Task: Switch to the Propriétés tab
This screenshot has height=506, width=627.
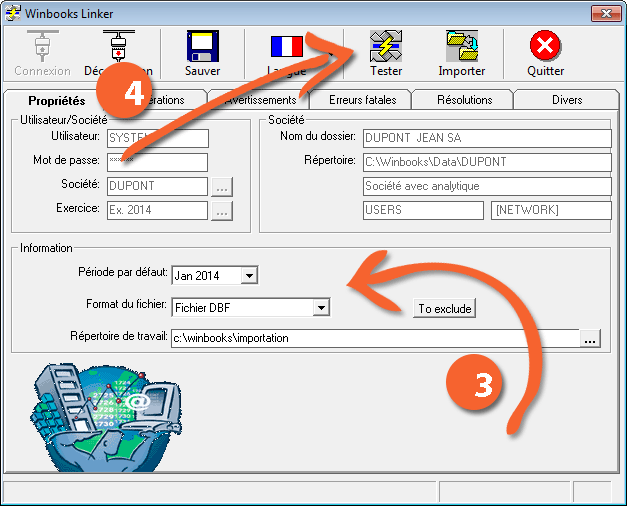Action: point(57,100)
